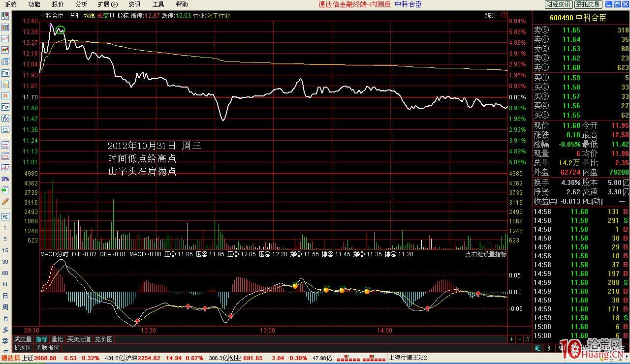Select the pencil drawing tool icon

[x=5, y=202]
